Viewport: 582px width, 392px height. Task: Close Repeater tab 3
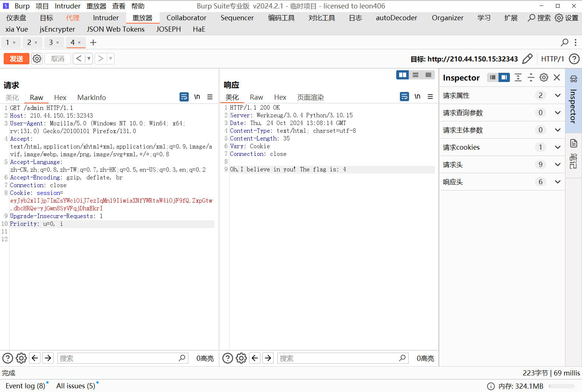click(x=58, y=43)
